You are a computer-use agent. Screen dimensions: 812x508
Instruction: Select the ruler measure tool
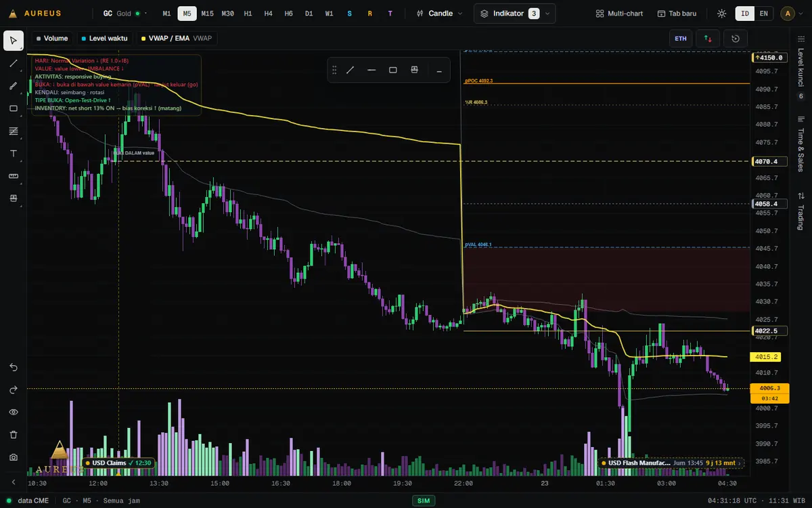coord(14,176)
